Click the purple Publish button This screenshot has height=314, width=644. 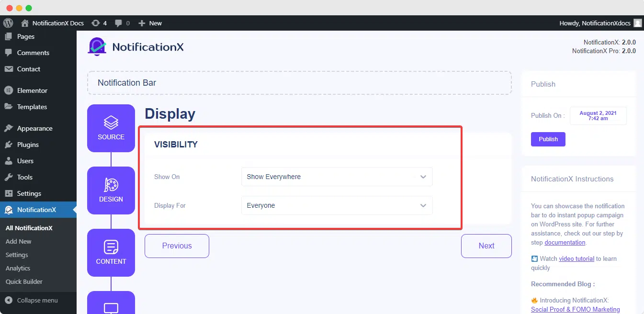[548, 139]
